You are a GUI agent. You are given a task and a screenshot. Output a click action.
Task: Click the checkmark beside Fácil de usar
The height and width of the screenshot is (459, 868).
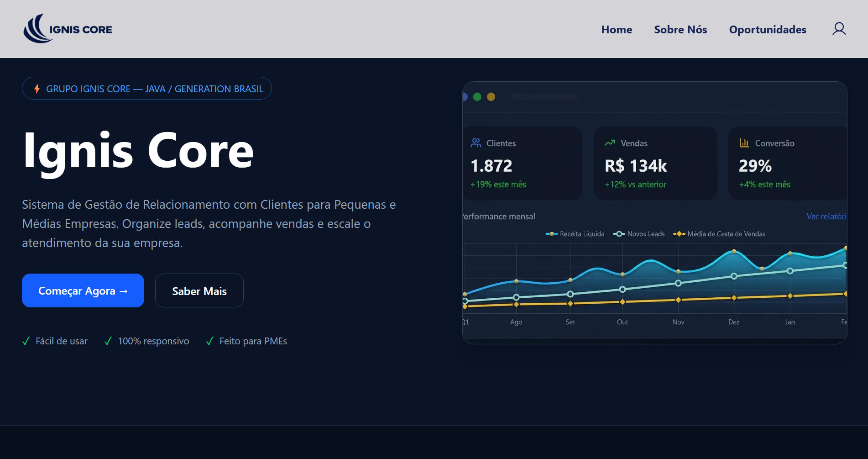26,341
